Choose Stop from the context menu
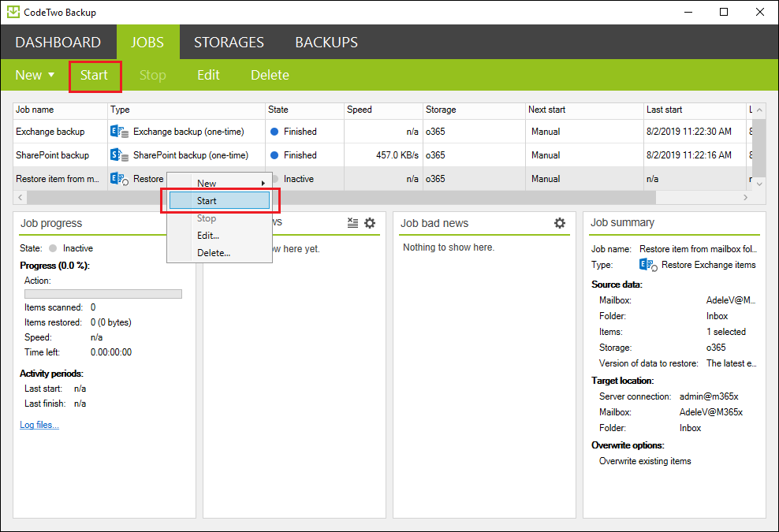 click(219, 218)
